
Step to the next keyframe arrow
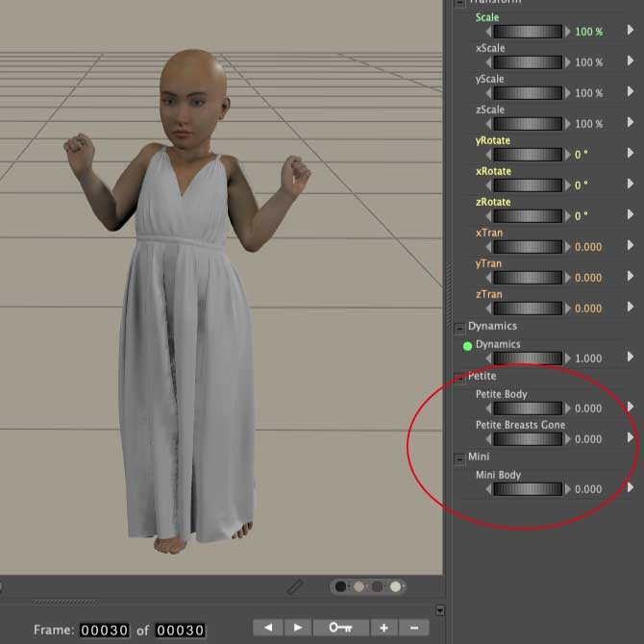point(297,628)
